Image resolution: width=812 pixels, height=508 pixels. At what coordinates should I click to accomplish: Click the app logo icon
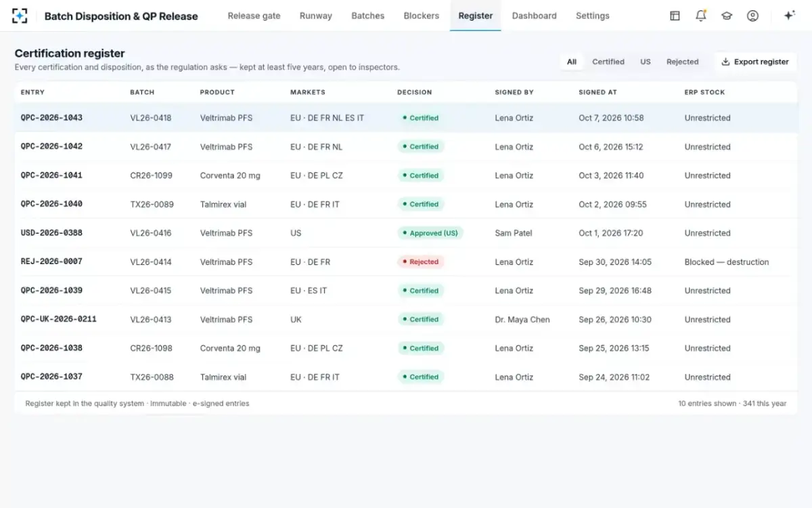pyautogui.click(x=20, y=16)
